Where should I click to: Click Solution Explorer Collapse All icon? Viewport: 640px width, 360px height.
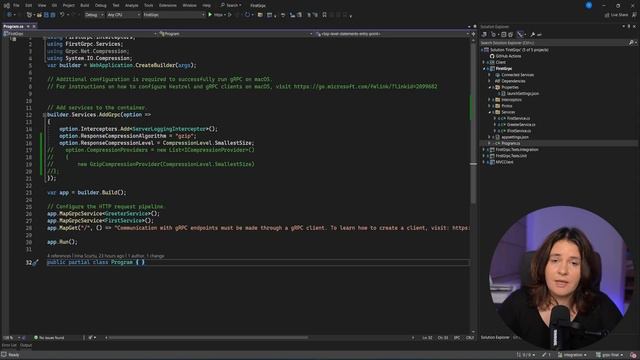(504, 35)
